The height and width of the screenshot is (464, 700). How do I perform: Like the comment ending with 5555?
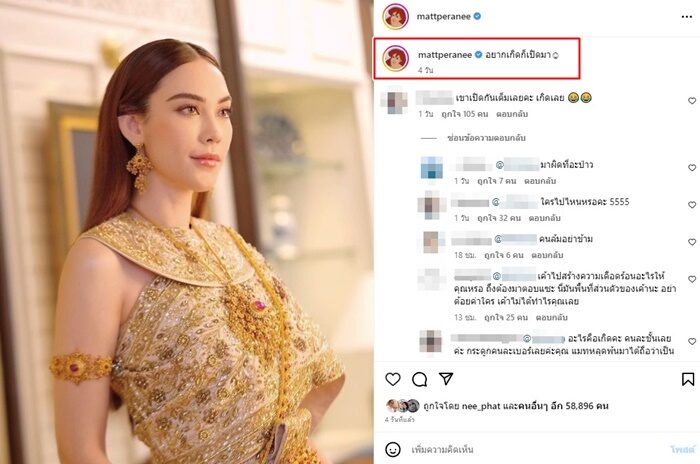[x=692, y=205]
